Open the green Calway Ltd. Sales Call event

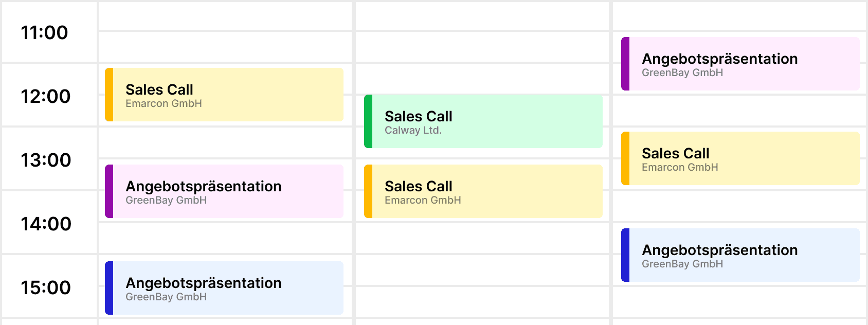pyautogui.click(x=483, y=121)
